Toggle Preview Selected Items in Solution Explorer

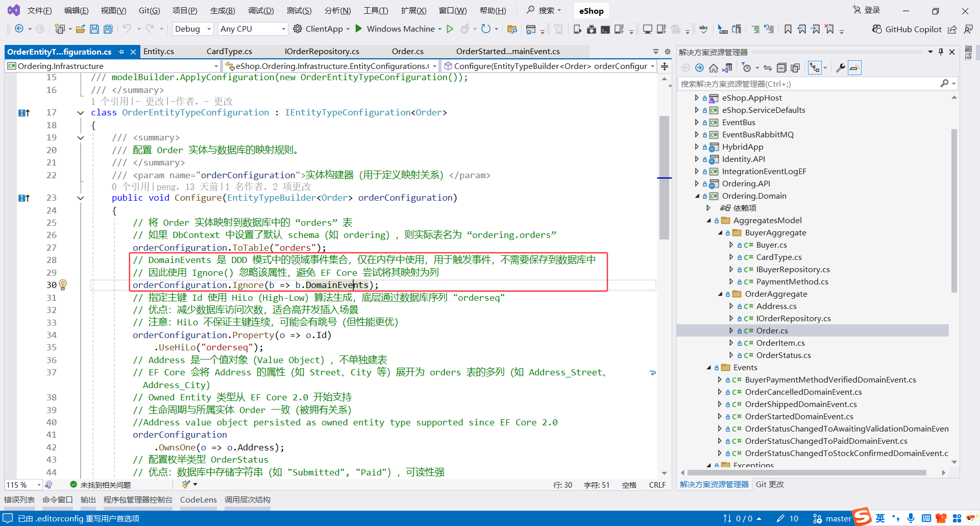tap(854, 68)
